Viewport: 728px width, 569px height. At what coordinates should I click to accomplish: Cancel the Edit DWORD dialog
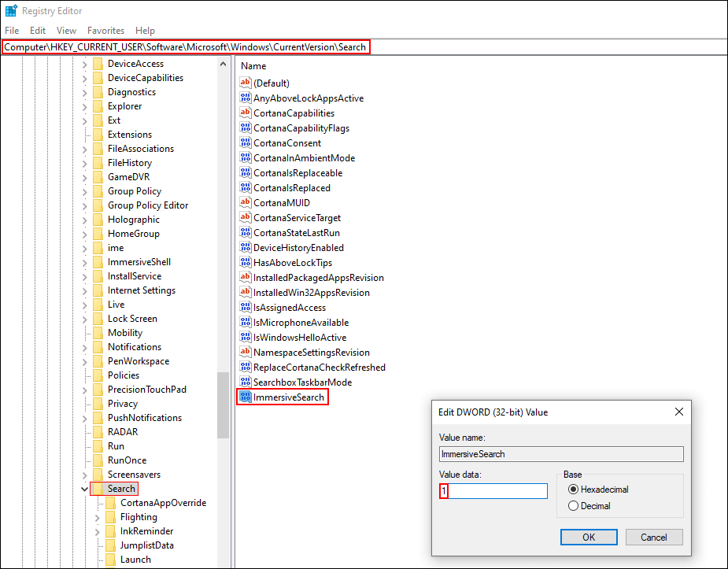click(654, 537)
